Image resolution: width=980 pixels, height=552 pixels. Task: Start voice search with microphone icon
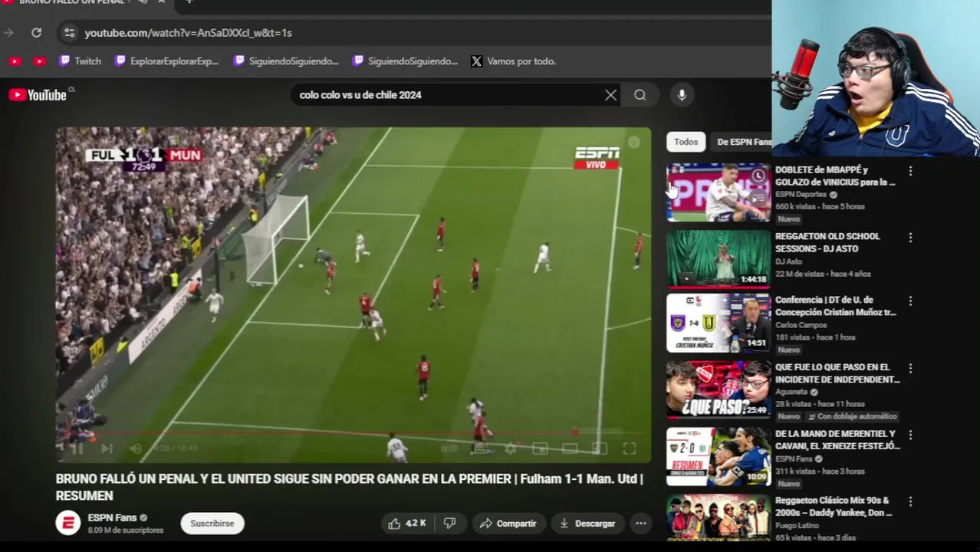682,95
